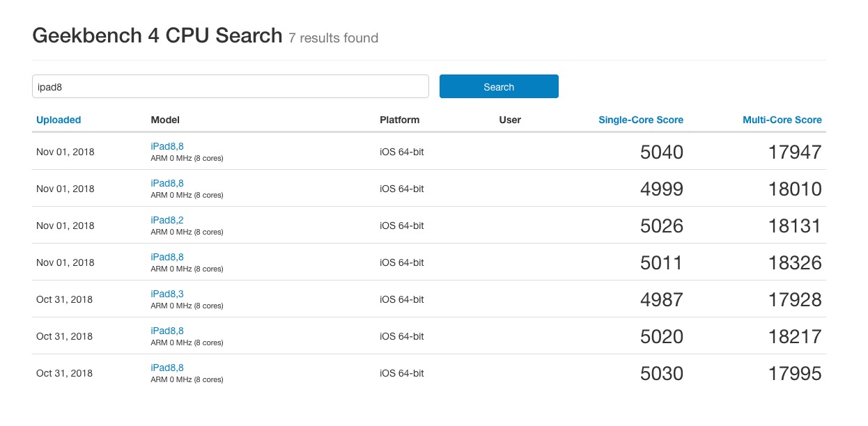Open the iPad8,8 result scoring 5040
Viewport: 868px width, 426px height.
(167, 146)
